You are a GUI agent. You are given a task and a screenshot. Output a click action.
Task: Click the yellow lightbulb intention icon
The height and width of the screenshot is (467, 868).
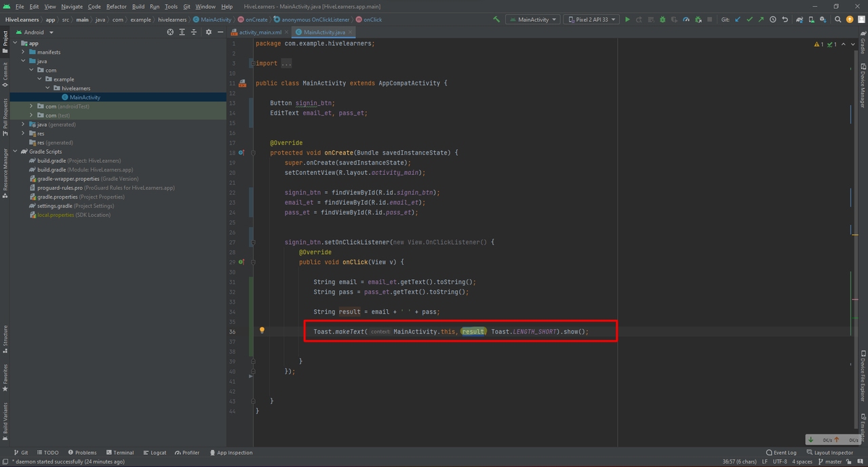[262, 331]
